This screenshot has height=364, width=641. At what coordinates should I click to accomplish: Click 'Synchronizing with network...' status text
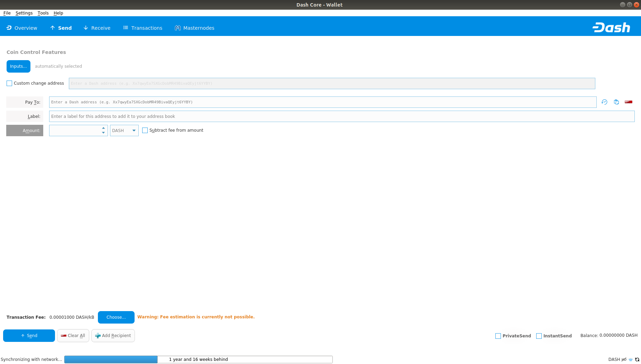tap(31, 360)
